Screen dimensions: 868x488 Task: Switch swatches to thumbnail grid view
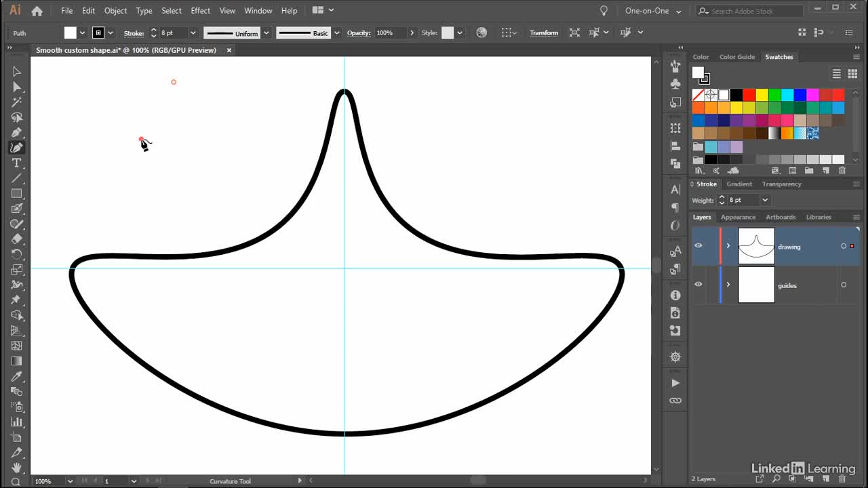click(x=851, y=74)
